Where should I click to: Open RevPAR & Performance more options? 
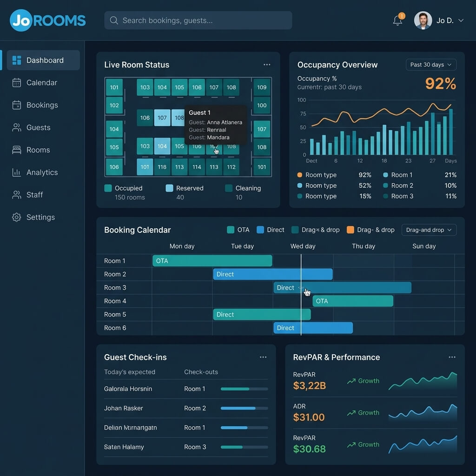pyautogui.click(x=452, y=357)
